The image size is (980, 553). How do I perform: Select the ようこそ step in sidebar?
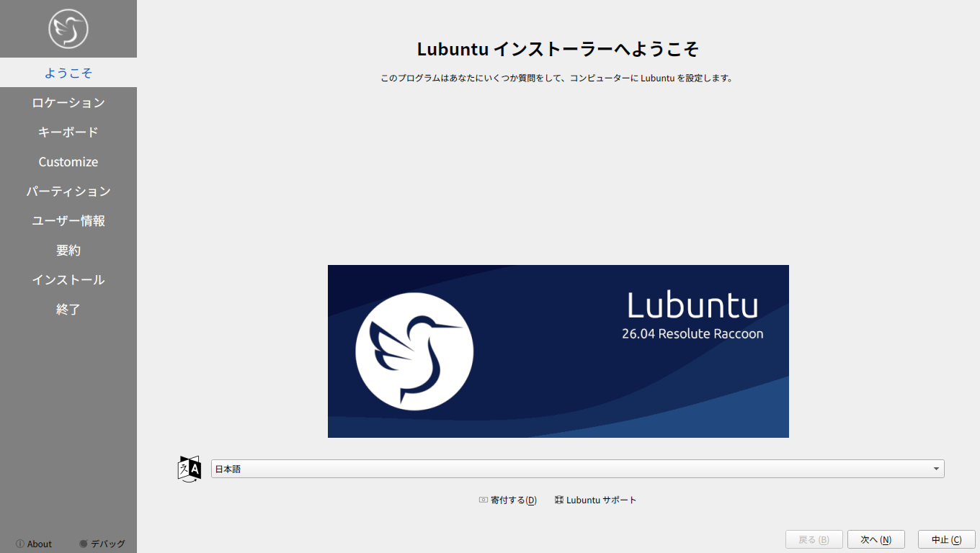click(68, 73)
